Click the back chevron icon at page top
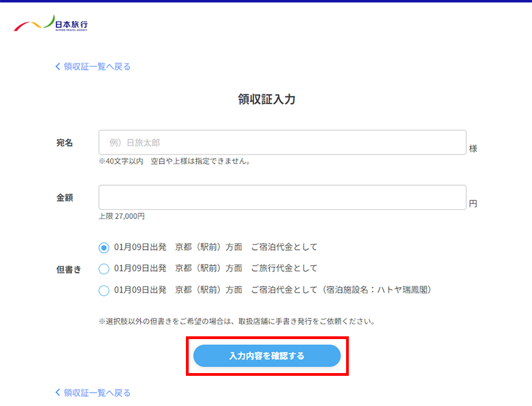This screenshot has width=532, height=406. pyautogui.click(x=58, y=67)
